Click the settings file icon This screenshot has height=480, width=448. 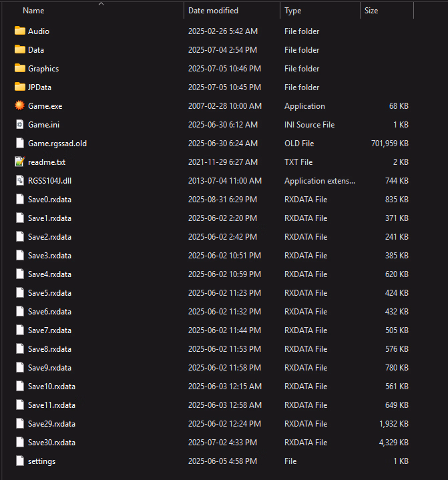19,461
